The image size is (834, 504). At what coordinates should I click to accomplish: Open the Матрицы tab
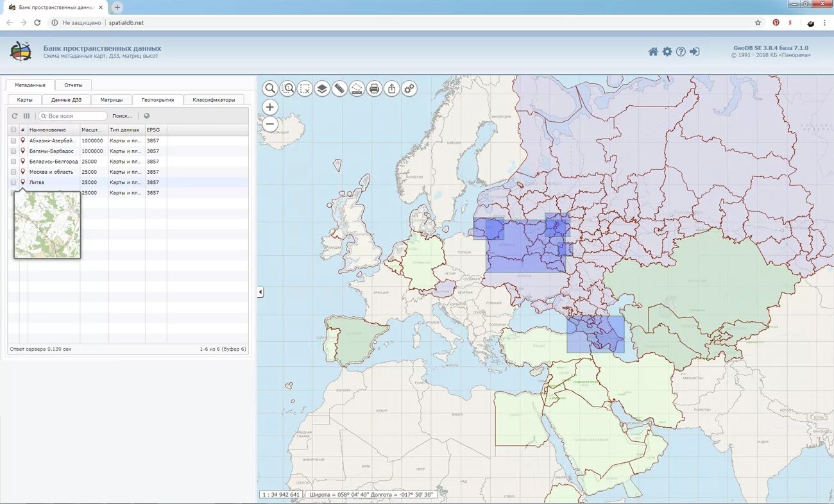point(112,100)
